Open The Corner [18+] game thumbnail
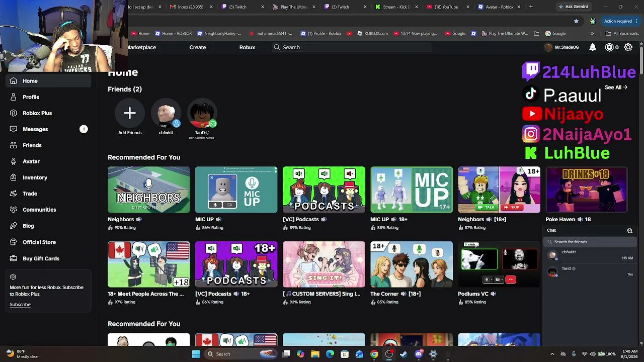 (x=412, y=264)
